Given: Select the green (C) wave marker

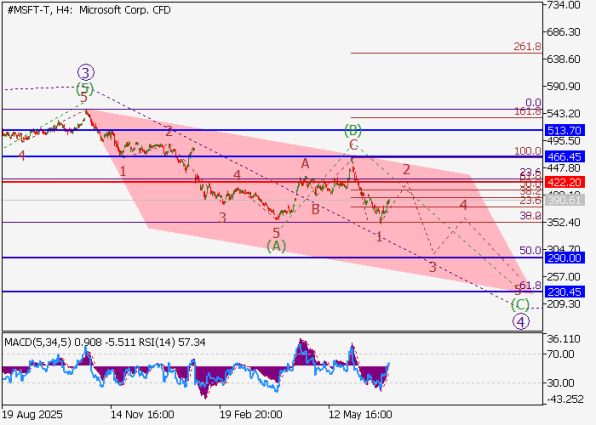Looking at the screenshot, I should click(520, 304).
